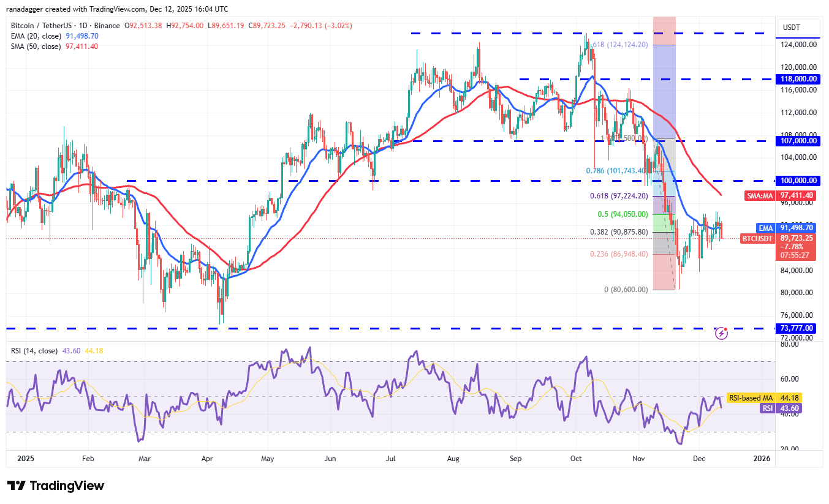The width and height of the screenshot is (829, 504).
Task: Toggle the EMA (20, close) indicator legend
Action: tap(37, 36)
